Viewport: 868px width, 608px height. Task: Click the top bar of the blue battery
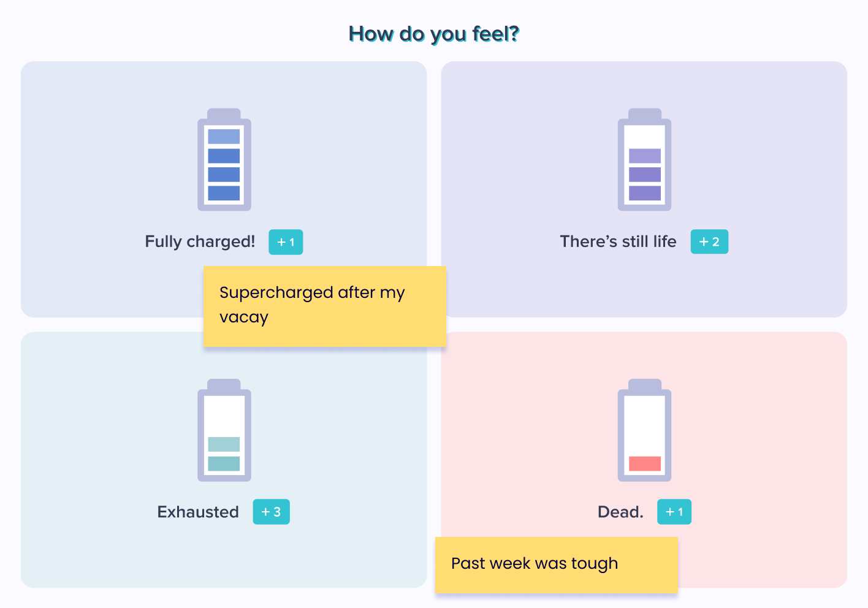tap(224, 137)
